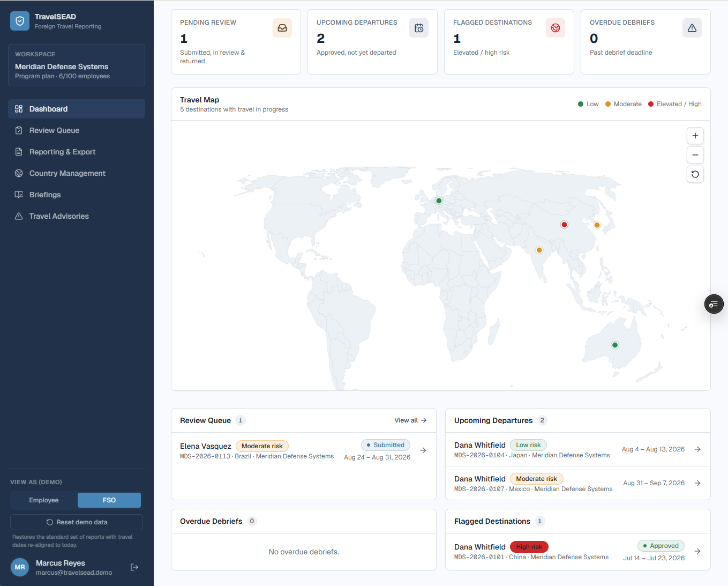This screenshot has width=728, height=586.
Task: Open Travel Advisories section
Action: click(77, 216)
